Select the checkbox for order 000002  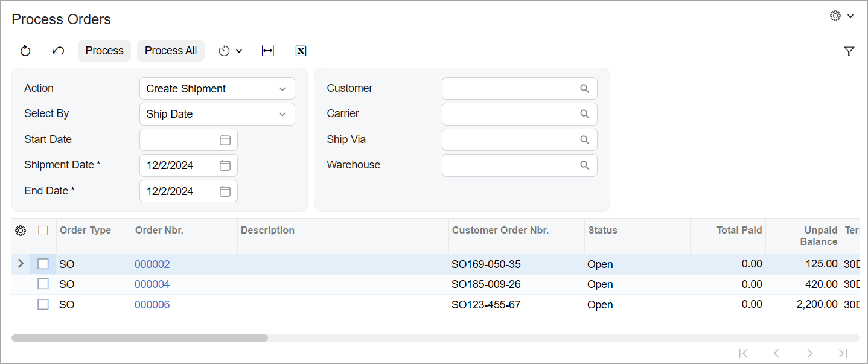[x=43, y=264]
